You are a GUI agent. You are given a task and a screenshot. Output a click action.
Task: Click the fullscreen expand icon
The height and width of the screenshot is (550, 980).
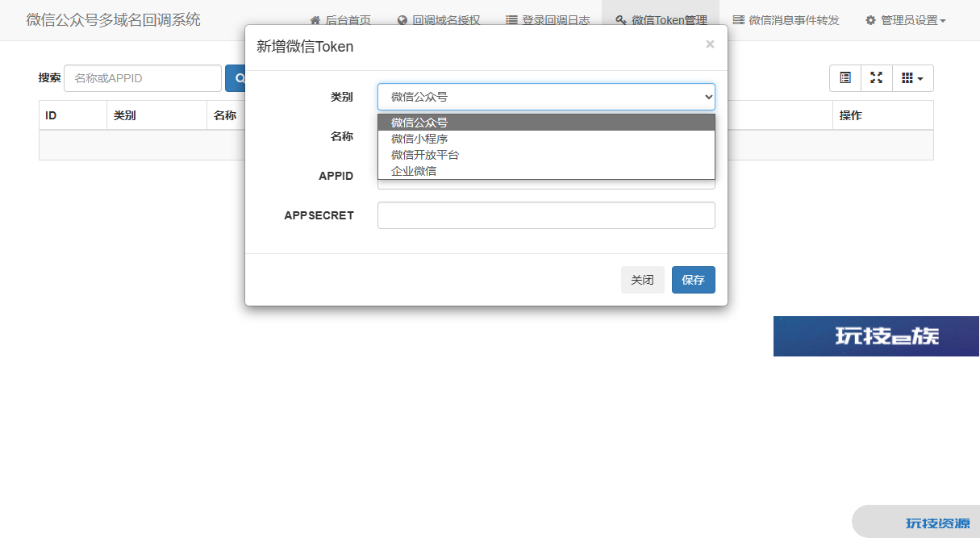click(877, 78)
